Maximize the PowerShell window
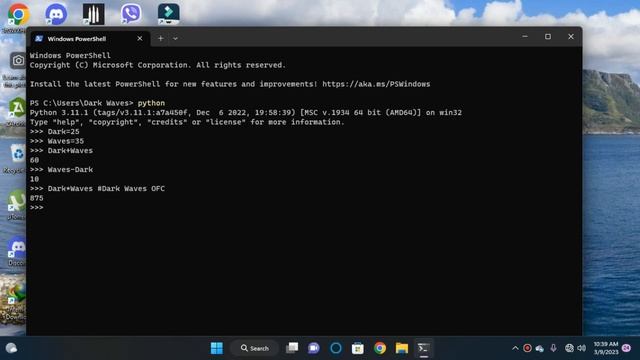 548,37
